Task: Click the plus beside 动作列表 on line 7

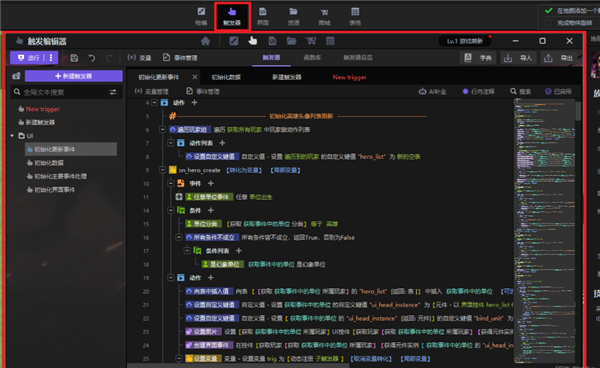Action: click(222, 143)
